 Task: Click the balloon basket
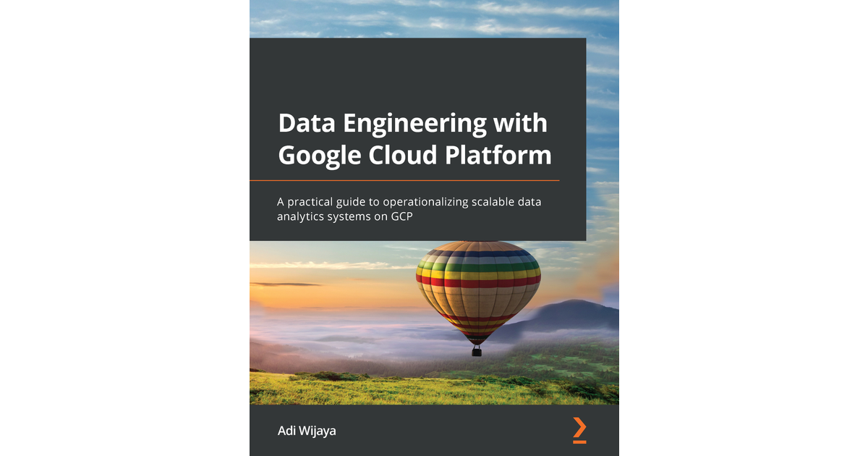[476, 352]
